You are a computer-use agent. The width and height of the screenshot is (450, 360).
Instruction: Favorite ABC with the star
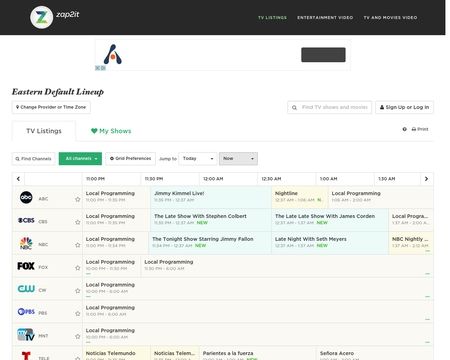tap(78, 199)
